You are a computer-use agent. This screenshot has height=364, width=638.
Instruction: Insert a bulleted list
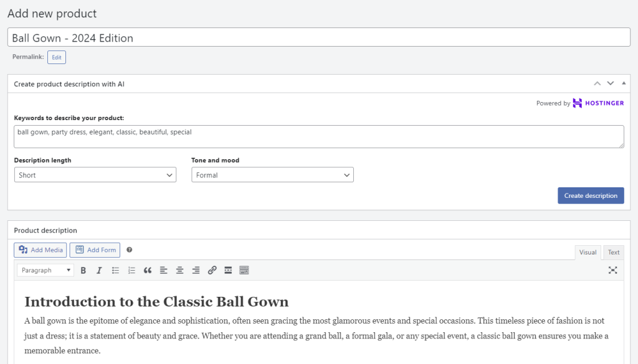tap(115, 270)
